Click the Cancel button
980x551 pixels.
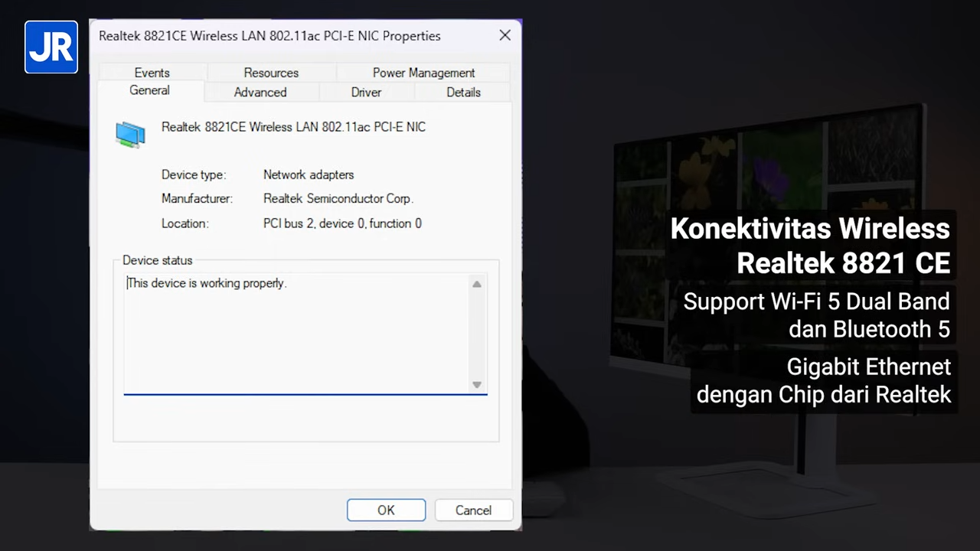click(x=473, y=510)
